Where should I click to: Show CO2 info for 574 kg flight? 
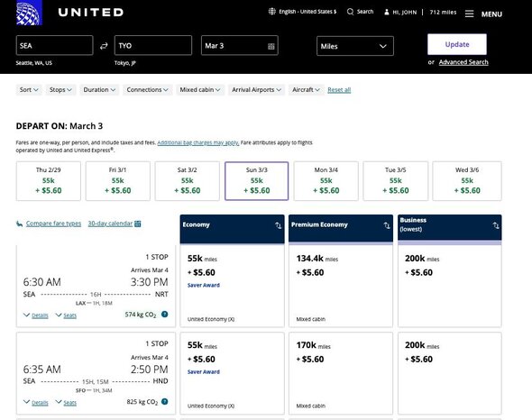coord(164,315)
